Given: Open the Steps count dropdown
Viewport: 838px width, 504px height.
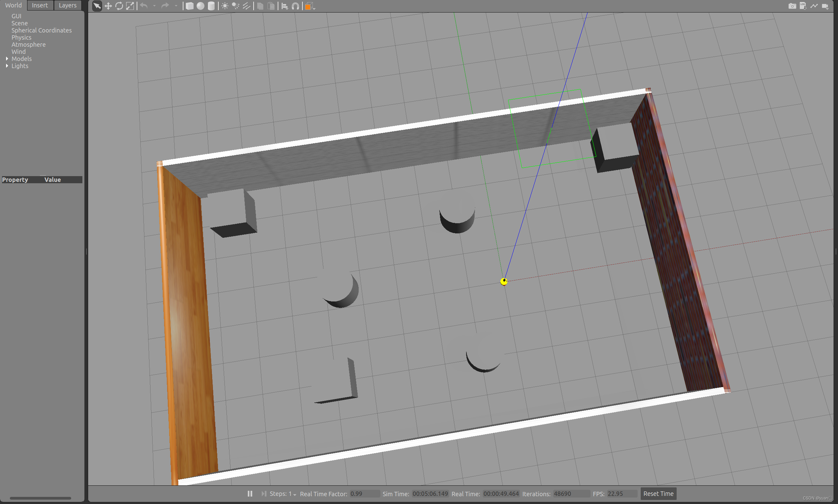Looking at the screenshot, I should 295,494.
